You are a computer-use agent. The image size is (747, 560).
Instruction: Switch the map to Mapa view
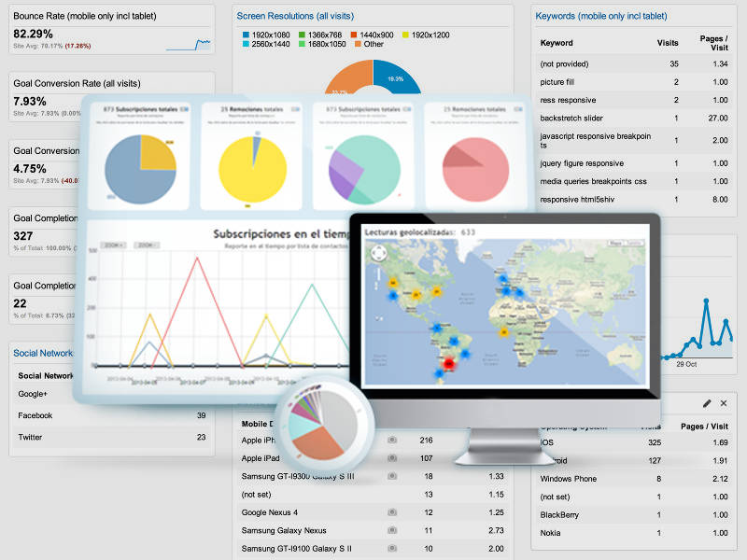point(616,244)
